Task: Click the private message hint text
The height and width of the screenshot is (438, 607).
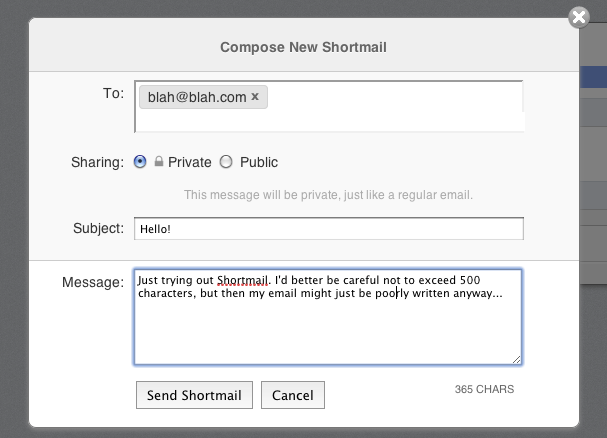Action: point(328,195)
